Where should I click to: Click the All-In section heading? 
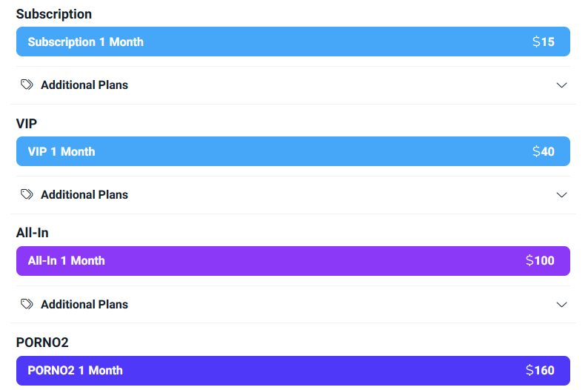tap(33, 233)
